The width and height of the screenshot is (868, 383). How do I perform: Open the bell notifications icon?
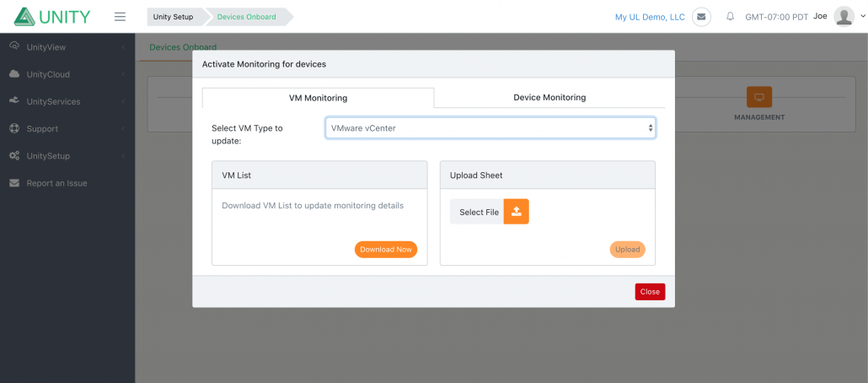coord(730,17)
